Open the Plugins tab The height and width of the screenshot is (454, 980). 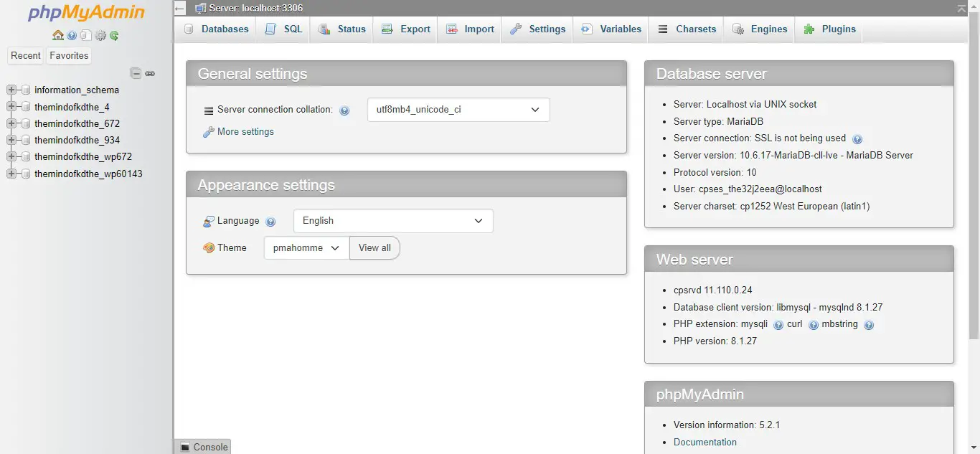point(829,29)
